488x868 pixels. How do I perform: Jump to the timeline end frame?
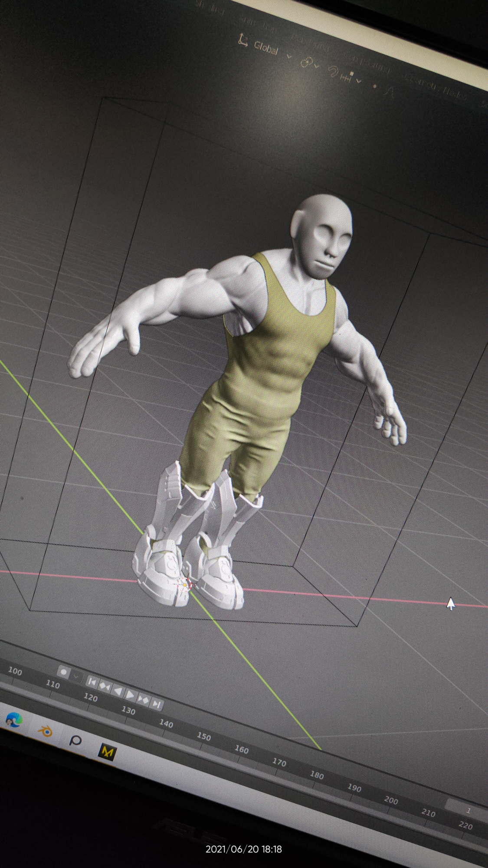(x=157, y=704)
